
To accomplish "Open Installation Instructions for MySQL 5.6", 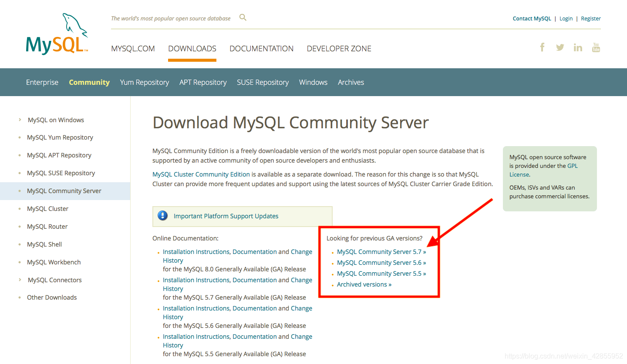I will (196, 308).
